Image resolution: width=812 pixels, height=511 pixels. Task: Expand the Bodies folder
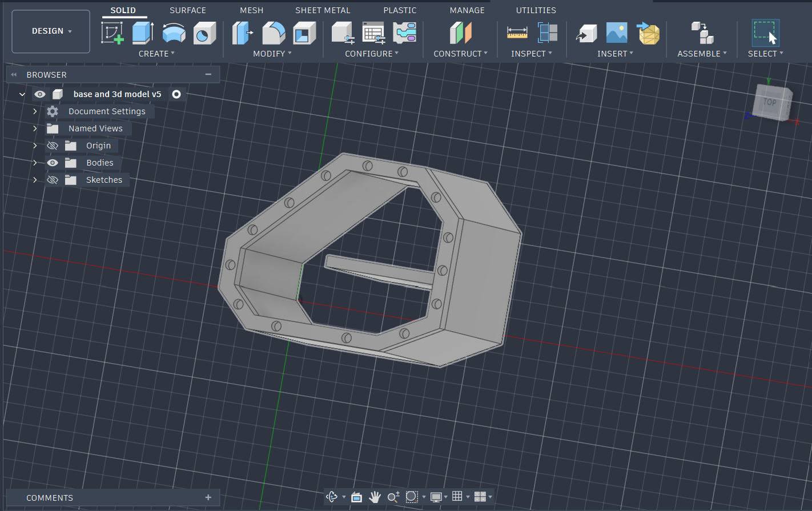(x=35, y=163)
